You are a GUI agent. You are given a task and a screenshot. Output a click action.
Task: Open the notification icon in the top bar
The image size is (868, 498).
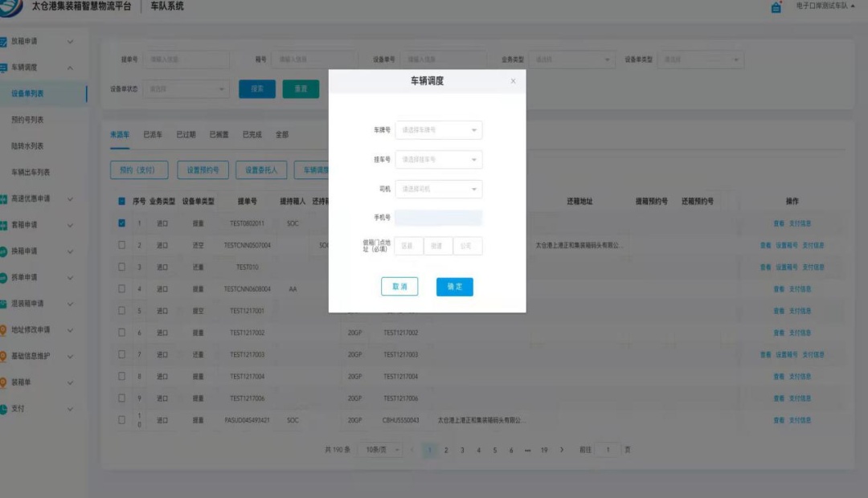pyautogui.click(x=776, y=7)
